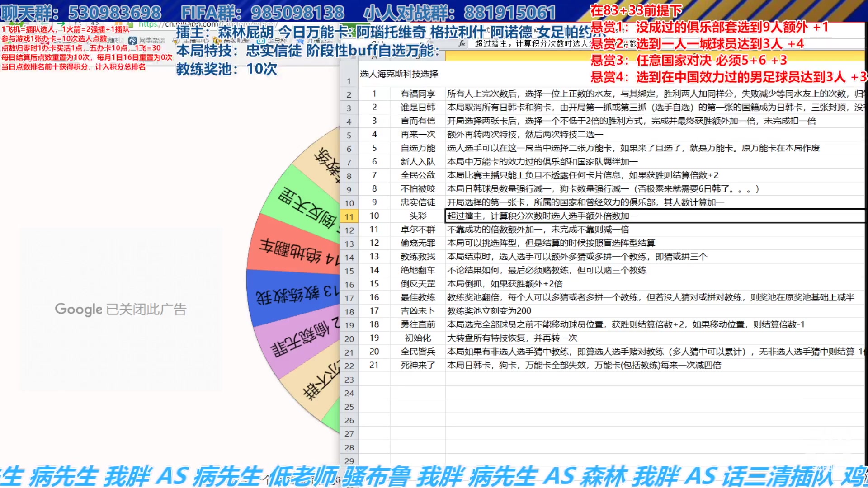
Task: Click description cell starting 不靠成功的倍数额外加一
Action: pos(654,230)
